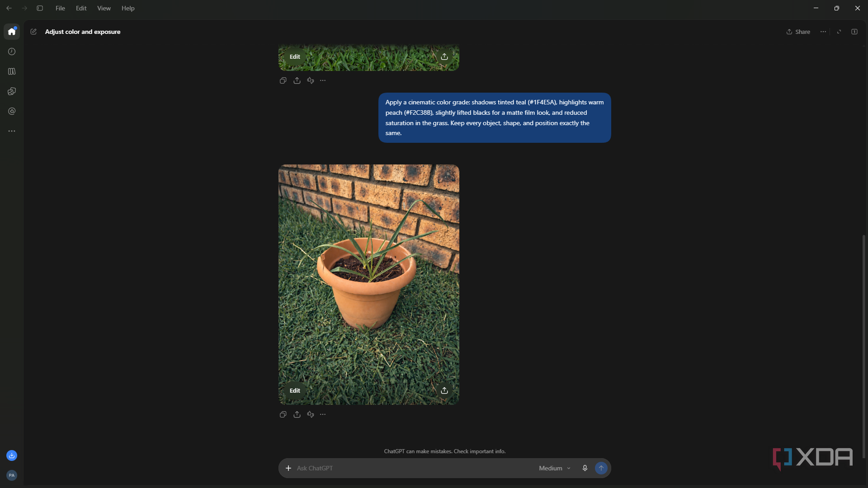Open the File menu
Image resolution: width=868 pixels, height=488 pixels.
pos(60,8)
